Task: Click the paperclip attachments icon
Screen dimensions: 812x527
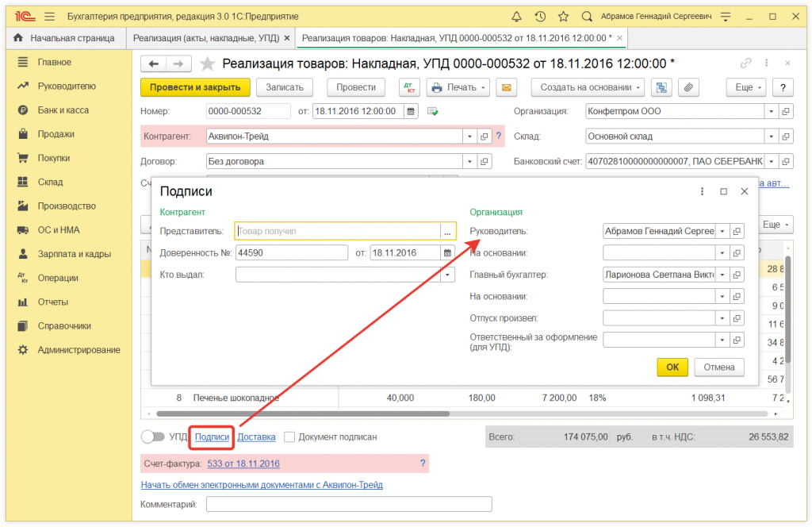Action: [688, 87]
